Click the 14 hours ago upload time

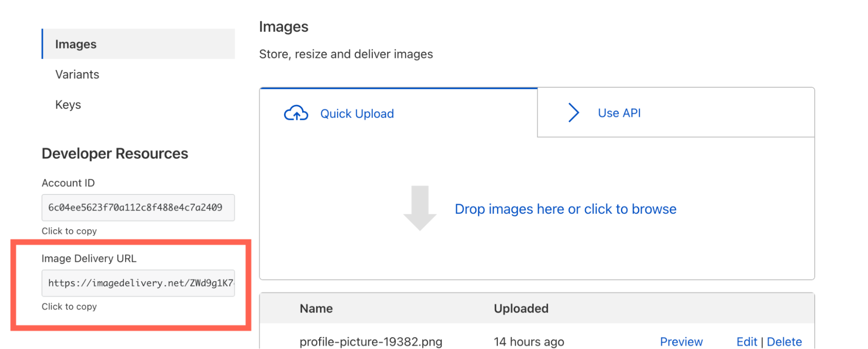click(529, 342)
